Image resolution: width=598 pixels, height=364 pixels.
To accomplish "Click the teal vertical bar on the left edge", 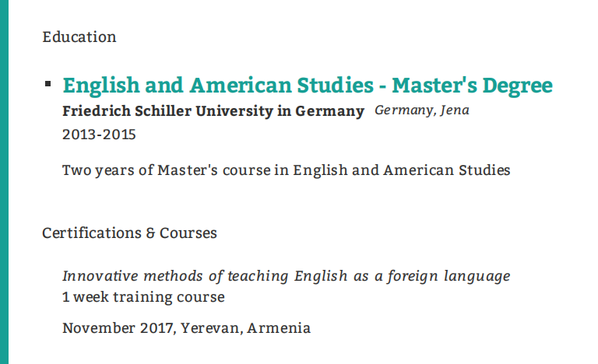I will click(4, 182).
